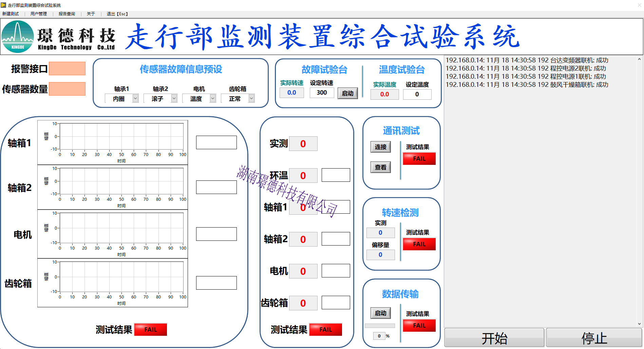Screen dimensions: 644x349
Task: Click log scrollbar down arrow
Action: click(640, 324)
